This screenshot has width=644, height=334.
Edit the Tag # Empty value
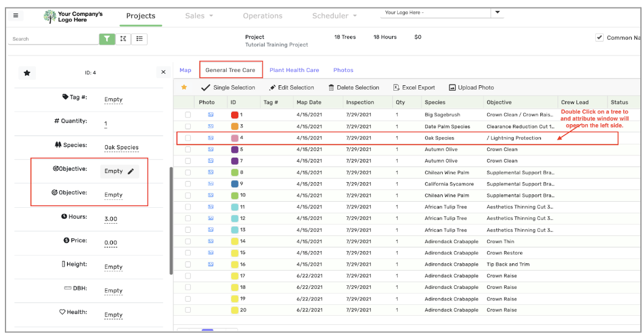[x=113, y=99]
